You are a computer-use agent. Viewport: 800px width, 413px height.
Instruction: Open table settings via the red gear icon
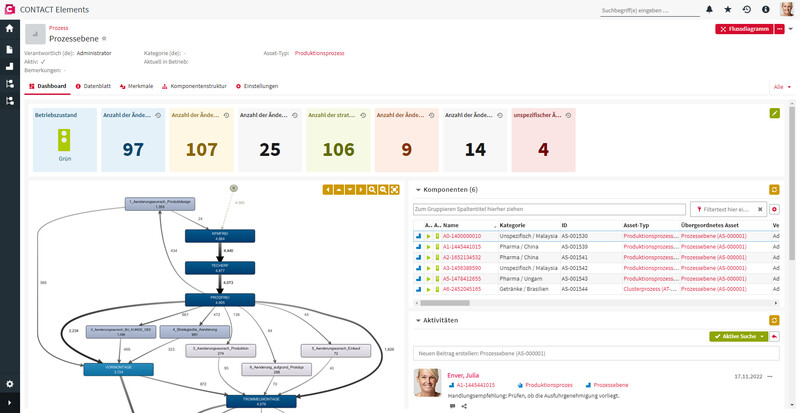tap(774, 209)
